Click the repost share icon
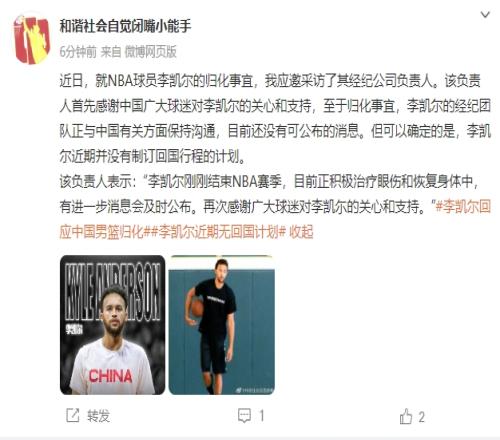This screenshot has width=500, height=440. (x=73, y=416)
